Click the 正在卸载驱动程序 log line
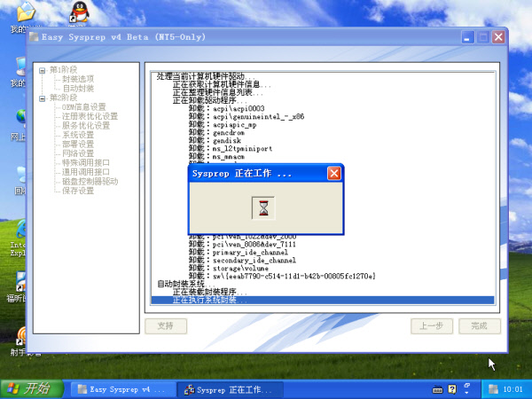This screenshot has width=532, height=399. [x=210, y=100]
